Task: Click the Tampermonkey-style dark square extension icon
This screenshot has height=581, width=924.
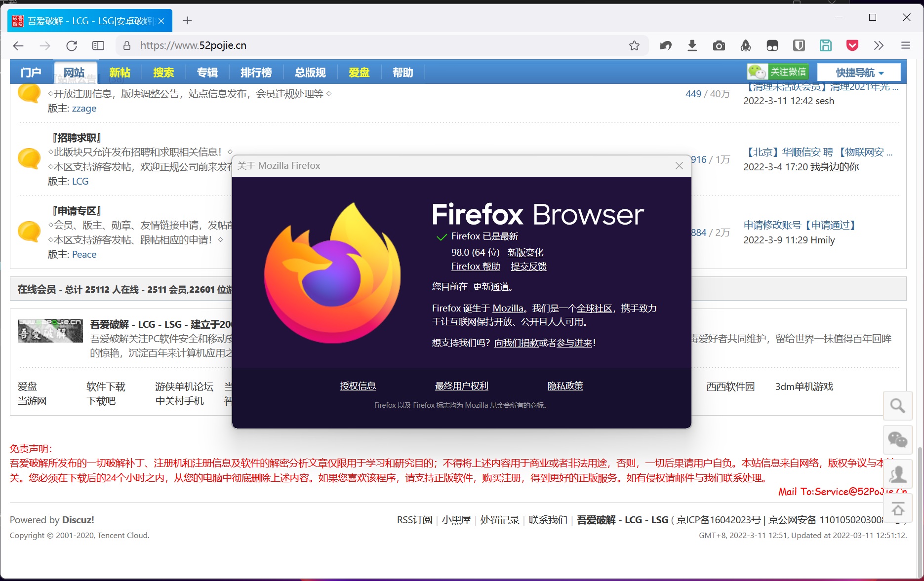Action: click(x=772, y=45)
